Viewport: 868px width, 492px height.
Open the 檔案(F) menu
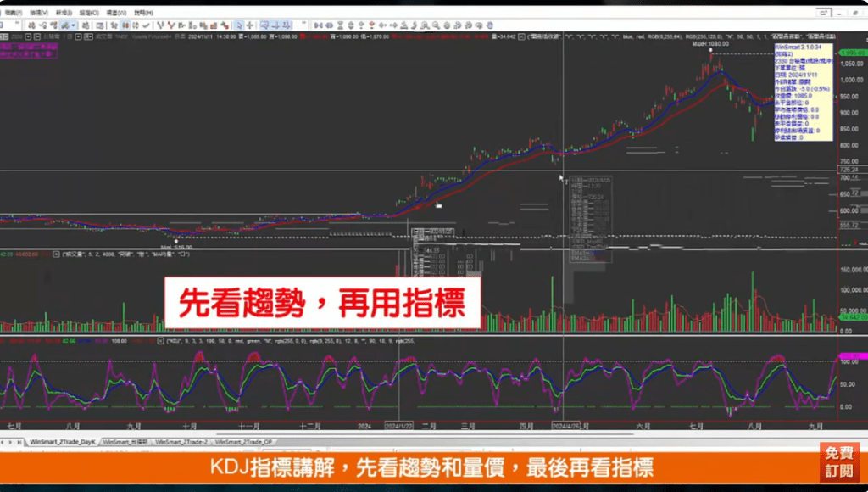(14, 13)
